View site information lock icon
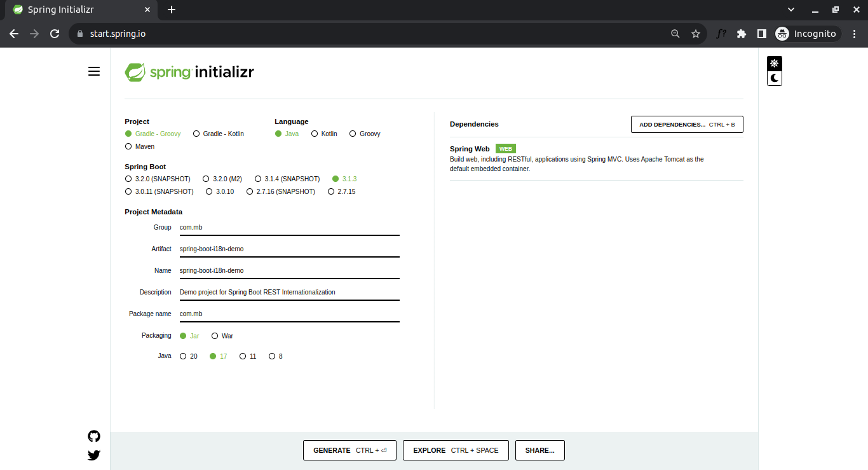The height and width of the screenshot is (470, 868). (x=80, y=34)
